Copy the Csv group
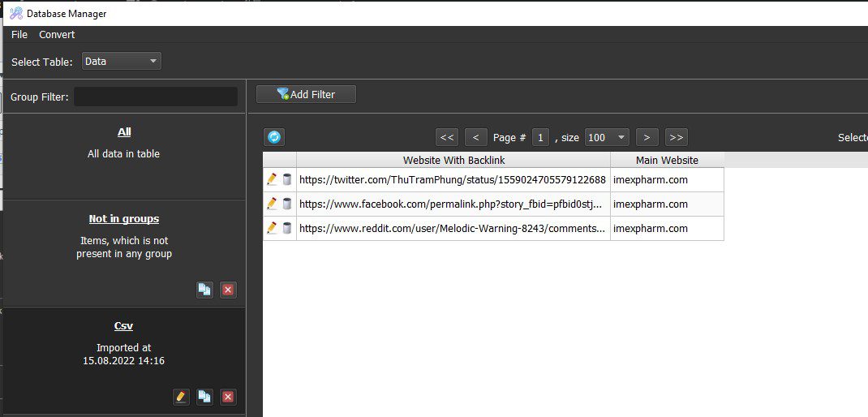Image resolution: width=868 pixels, height=417 pixels. tap(204, 397)
